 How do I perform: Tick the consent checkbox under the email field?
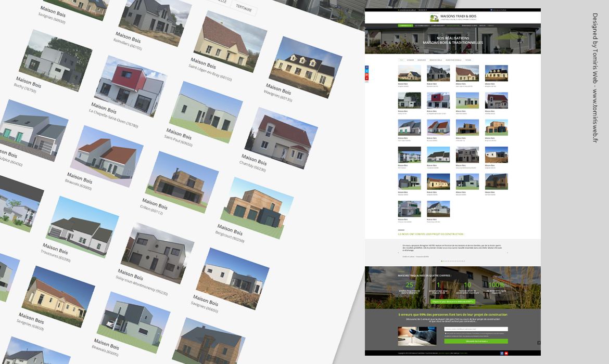tap(446, 333)
